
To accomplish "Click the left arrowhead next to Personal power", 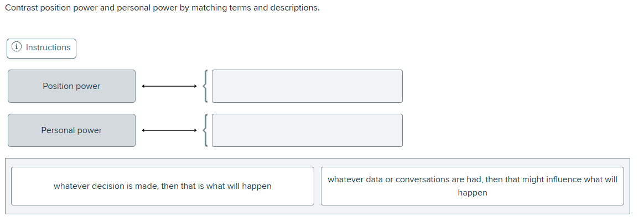I will click(x=143, y=130).
